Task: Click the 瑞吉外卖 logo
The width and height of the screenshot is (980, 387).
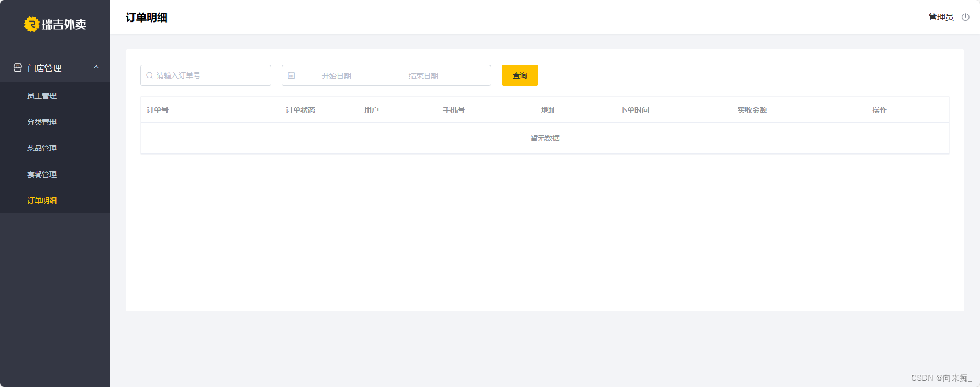Action: click(x=55, y=24)
